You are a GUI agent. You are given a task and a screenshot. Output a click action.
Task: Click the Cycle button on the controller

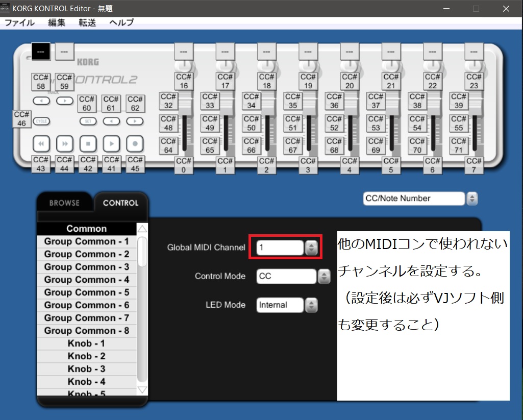coord(42,121)
